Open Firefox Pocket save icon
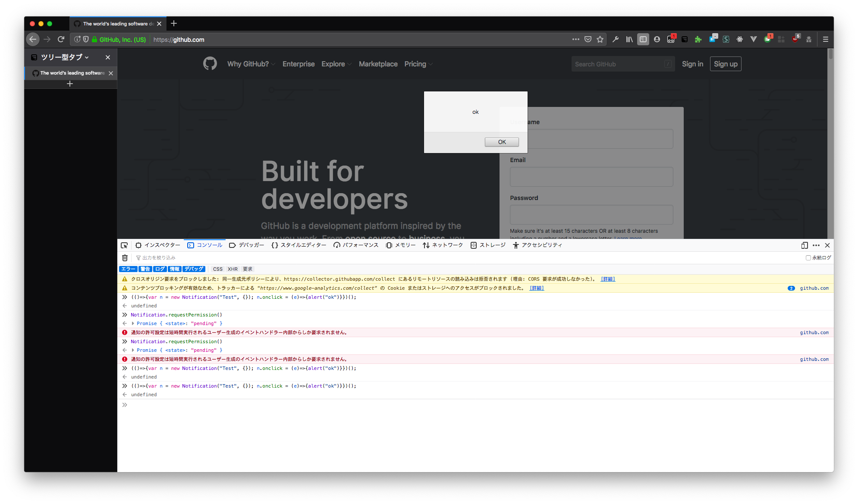 588,39
